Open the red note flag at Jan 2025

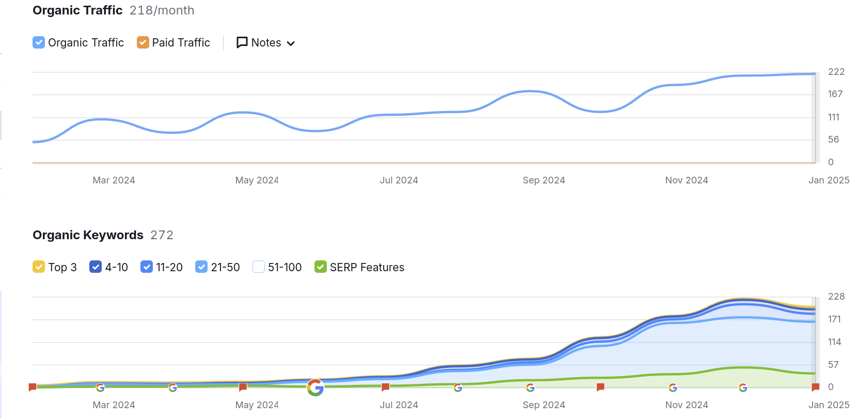(x=815, y=387)
